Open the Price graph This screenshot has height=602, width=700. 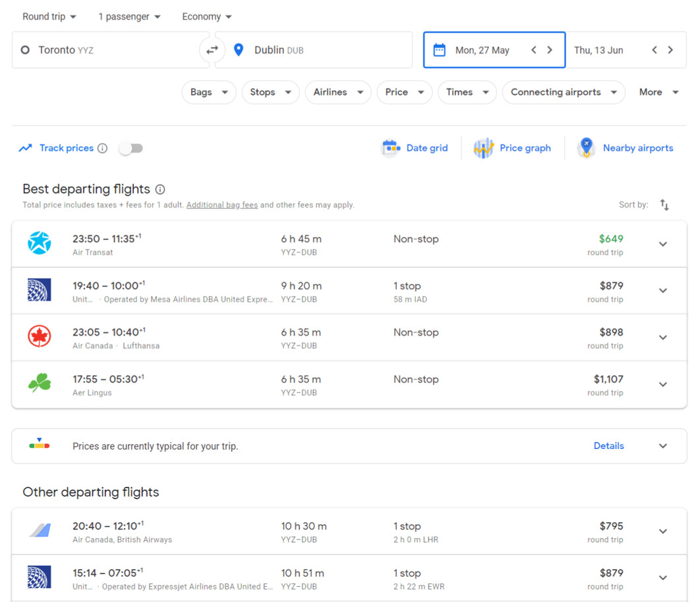513,148
